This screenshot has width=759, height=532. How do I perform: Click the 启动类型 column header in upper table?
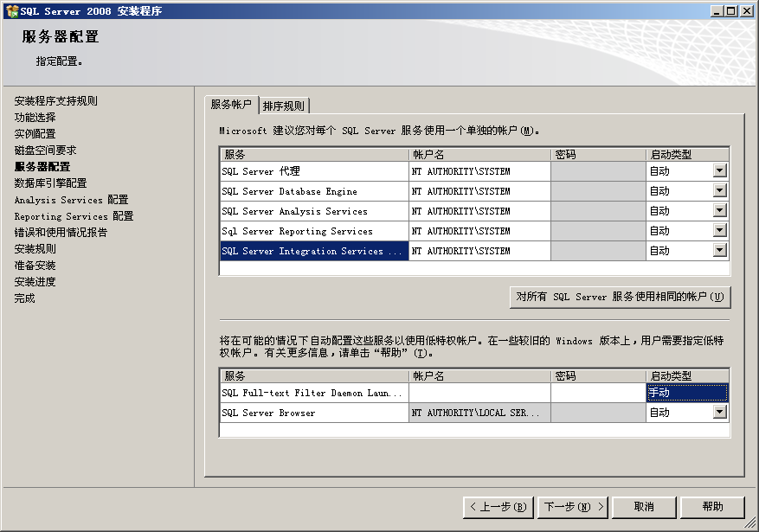point(687,155)
